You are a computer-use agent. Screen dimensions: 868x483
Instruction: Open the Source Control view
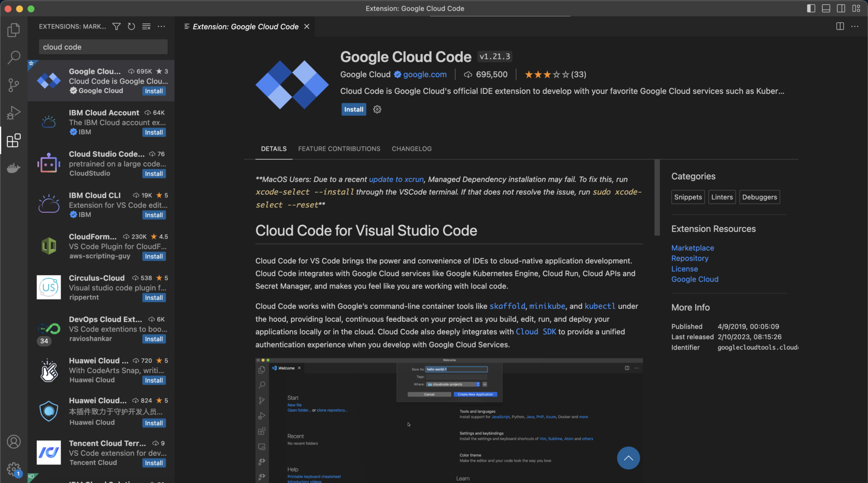point(14,85)
